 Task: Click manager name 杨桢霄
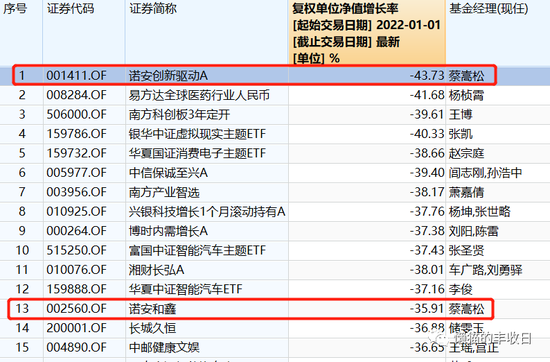pyautogui.click(x=467, y=95)
